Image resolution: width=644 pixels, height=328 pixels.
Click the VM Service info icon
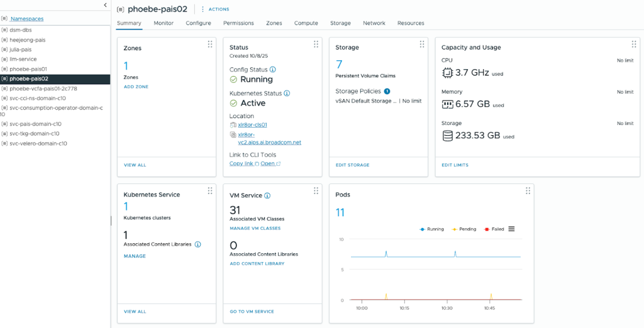tap(267, 195)
